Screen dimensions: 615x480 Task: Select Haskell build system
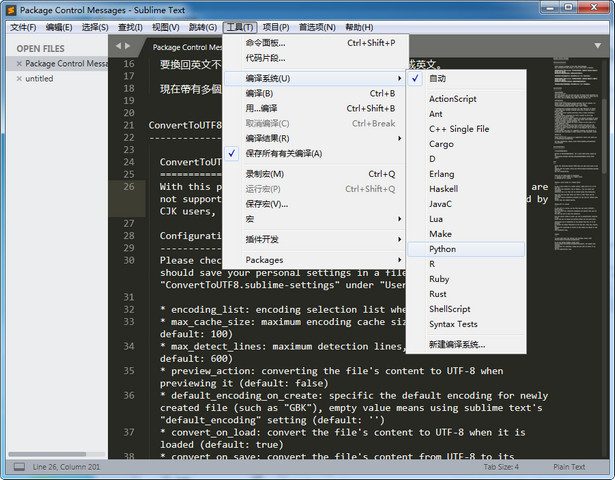(466, 189)
